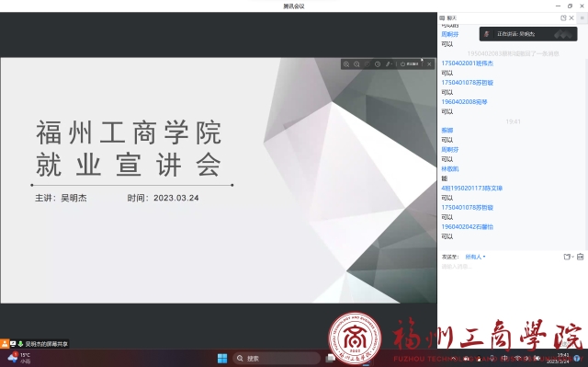The height and width of the screenshot is (367, 588).
Task: Click the orange participant icon at bottom left
Action: point(4,344)
